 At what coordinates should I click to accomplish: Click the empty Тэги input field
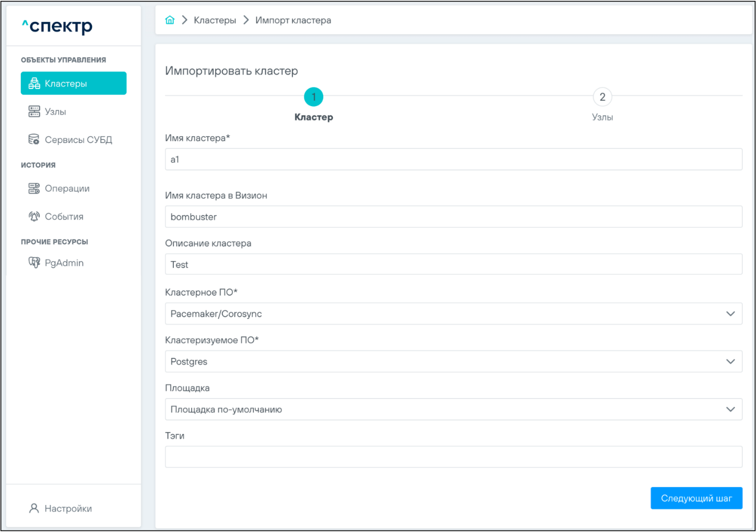coord(453,457)
